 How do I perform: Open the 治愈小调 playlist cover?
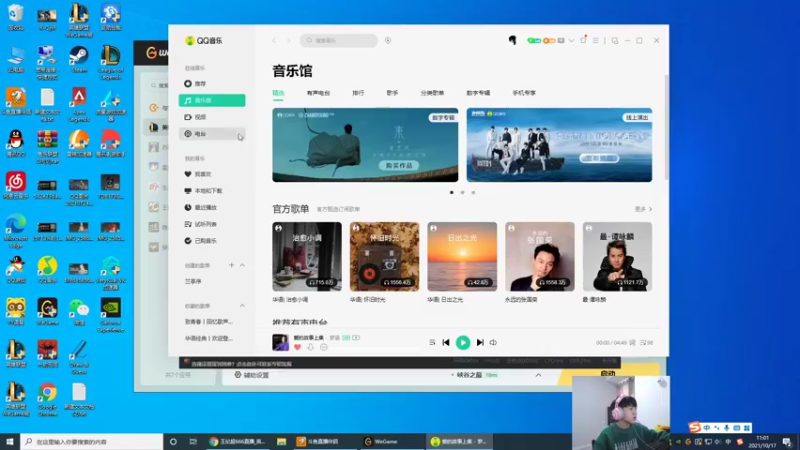pyautogui.click(x=307, y=257)
